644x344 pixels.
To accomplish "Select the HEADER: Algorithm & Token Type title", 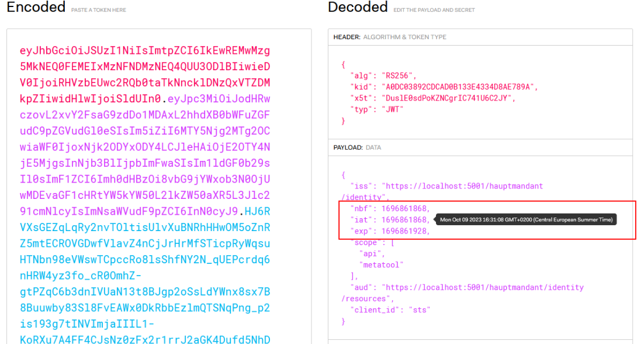I will (x=390, y=37).
